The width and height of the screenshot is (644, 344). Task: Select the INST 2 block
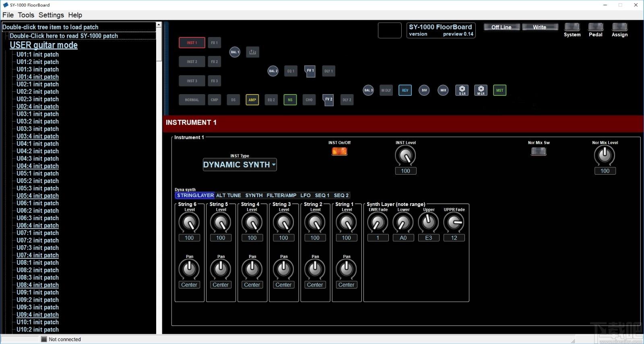click(x=192, y=62)
